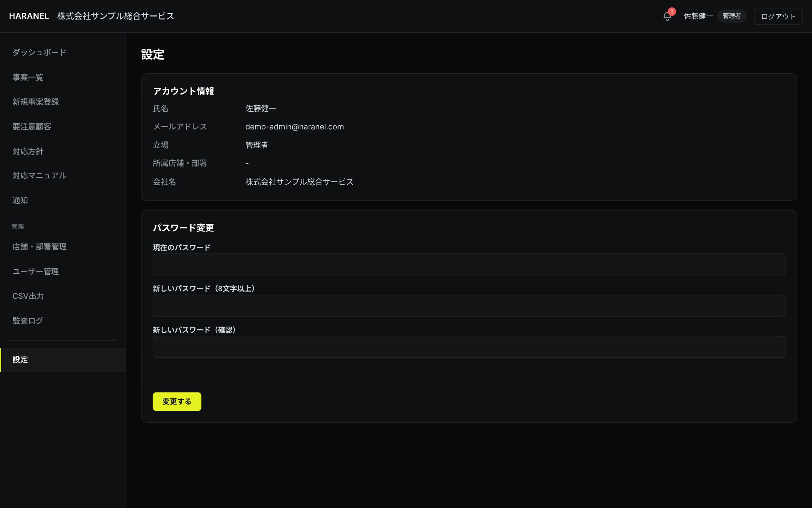The width and height of the screenshot is (812, 508).
Task: Click the HARANEL logo text
Action: point(29,16)
